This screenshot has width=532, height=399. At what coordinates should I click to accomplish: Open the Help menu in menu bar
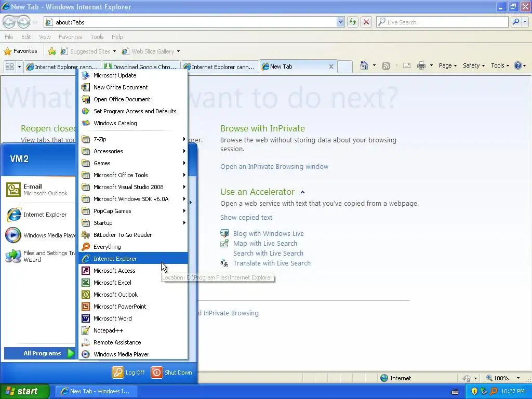click(117, 37)
